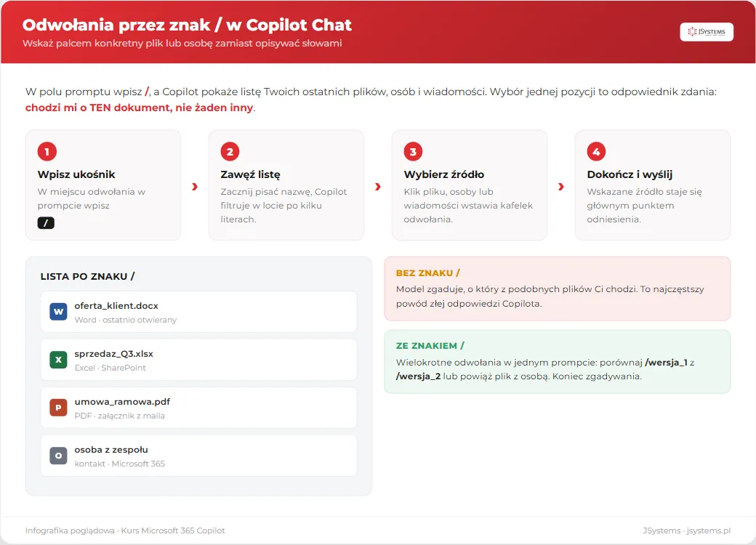Screen dimensions: 756x545
Task: Click the 'ZE ZNAKIEM /' heading
Action: (430, 346)
